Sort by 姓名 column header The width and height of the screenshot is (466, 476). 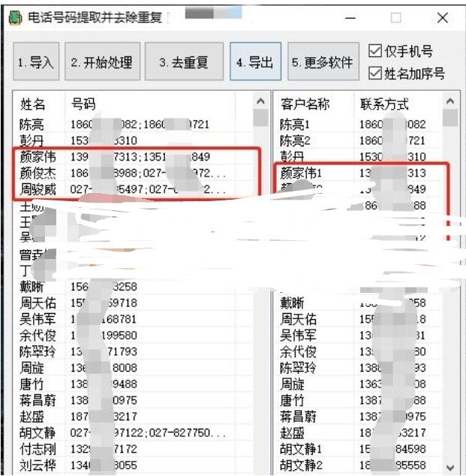(x=33, y=104)
